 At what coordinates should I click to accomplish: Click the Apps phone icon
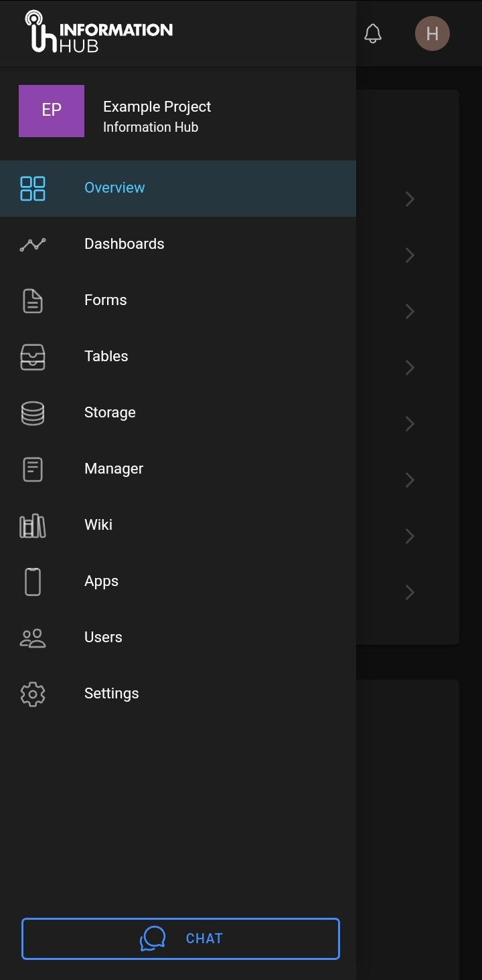pos(33,581)
